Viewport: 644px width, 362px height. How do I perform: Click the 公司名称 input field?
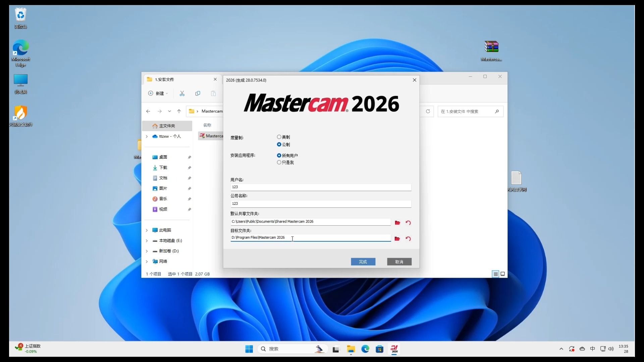(x=321, y=204)
